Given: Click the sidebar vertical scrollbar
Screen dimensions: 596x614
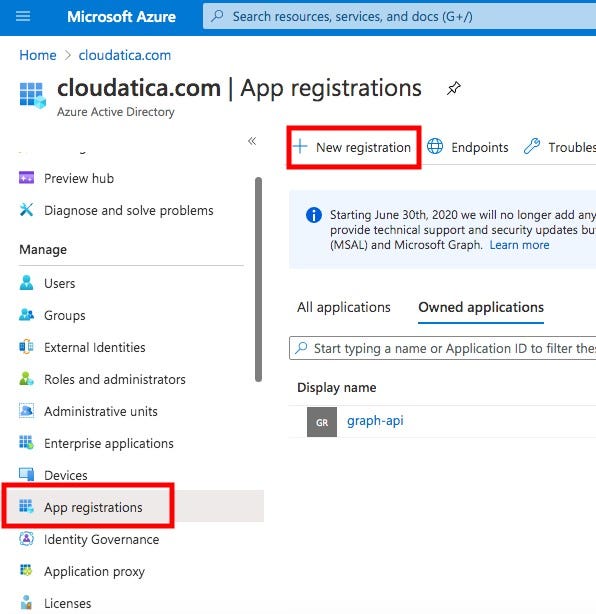Looking at the screenshot, I should [258, 279].
